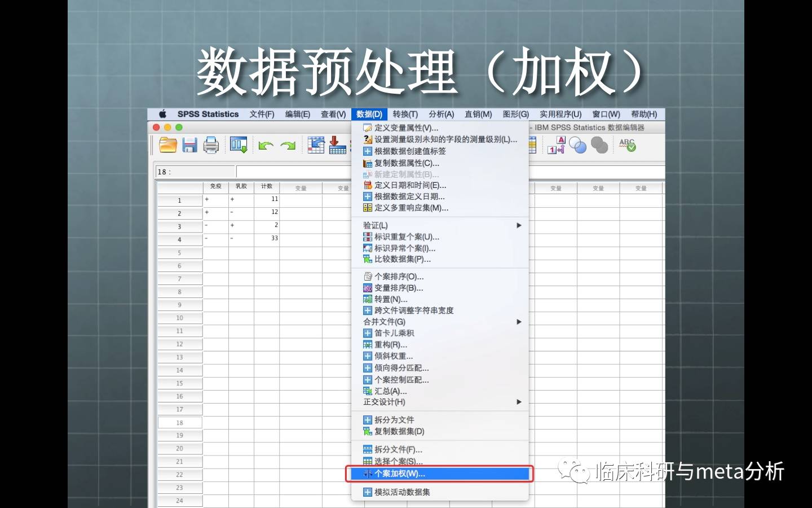812x508 pixels.
Task: Open the 编辑(E) menu
Action: click(298, 114)
